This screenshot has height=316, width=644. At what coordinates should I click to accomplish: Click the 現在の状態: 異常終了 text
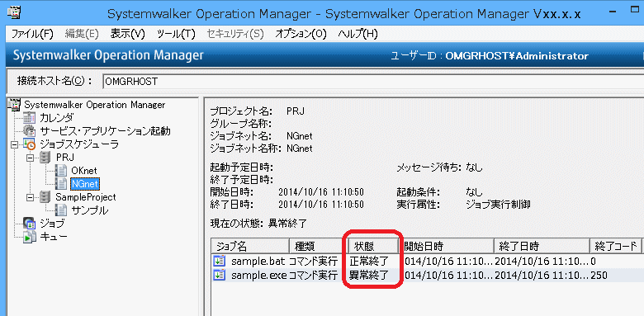[258, 224]
